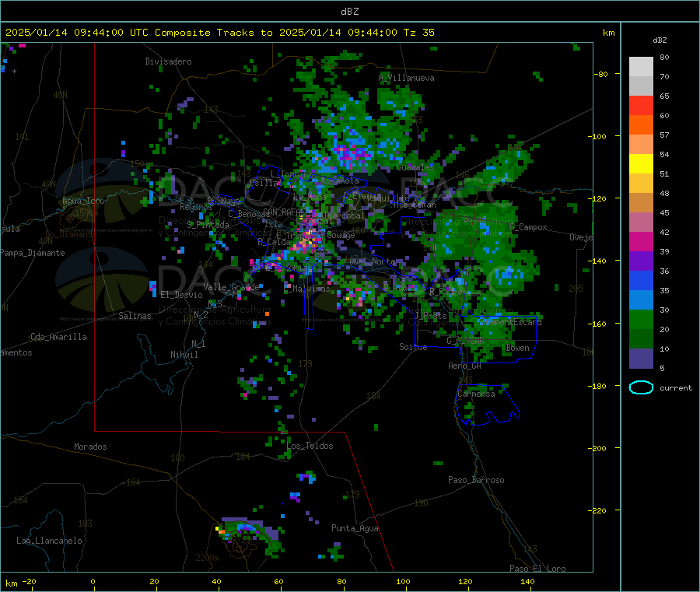This screenshot has width=700, height=592.
Task: Click the Los_Toldos map label
Action: pyautogui.click(x=310, y=446)
